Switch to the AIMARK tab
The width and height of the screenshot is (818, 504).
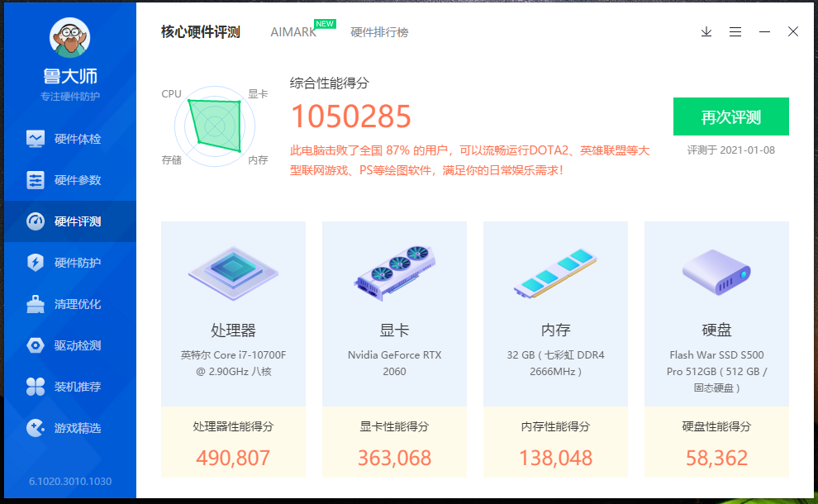pyautogui.click(x=293, y=32)
